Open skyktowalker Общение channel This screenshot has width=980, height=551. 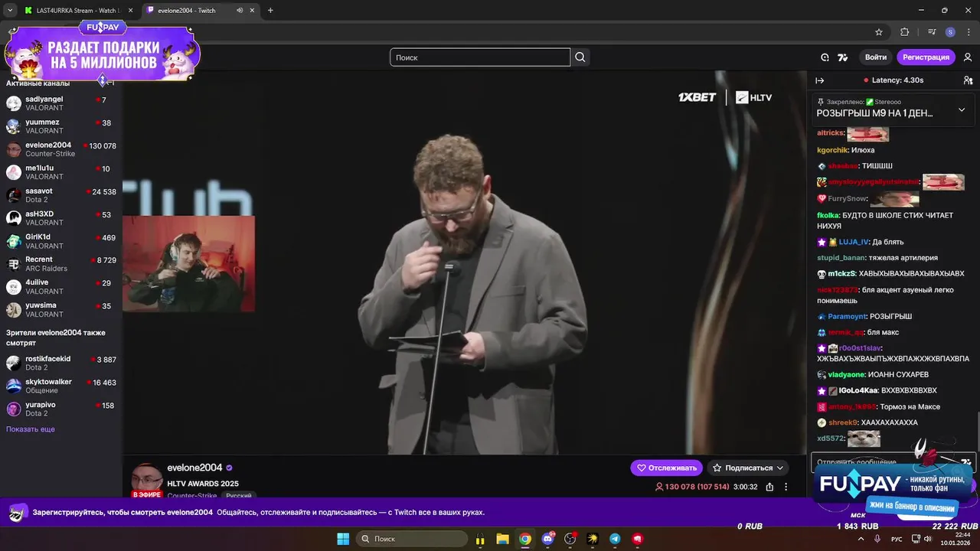tap(61, 386)
